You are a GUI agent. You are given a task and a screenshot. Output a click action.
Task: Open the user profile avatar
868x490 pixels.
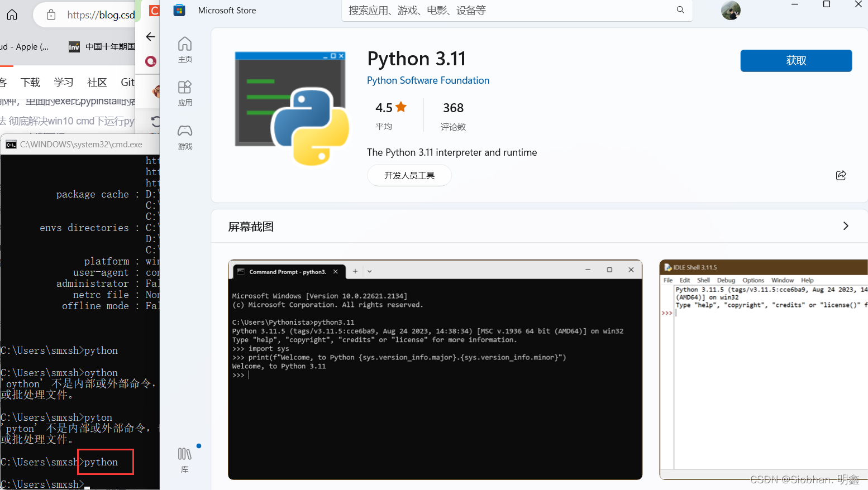(x=731, y=10)
